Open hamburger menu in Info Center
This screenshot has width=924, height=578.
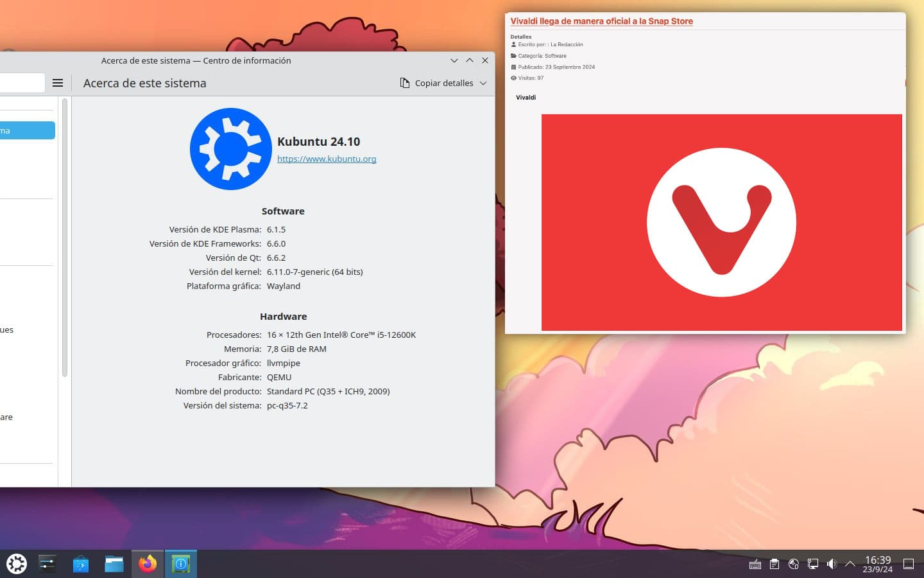tap(58, 83)
